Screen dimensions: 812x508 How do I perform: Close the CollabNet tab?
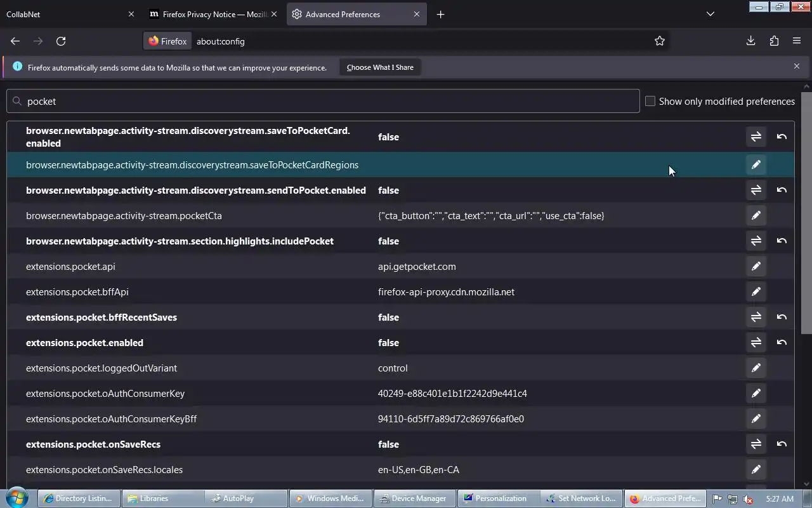click(131, 14)
